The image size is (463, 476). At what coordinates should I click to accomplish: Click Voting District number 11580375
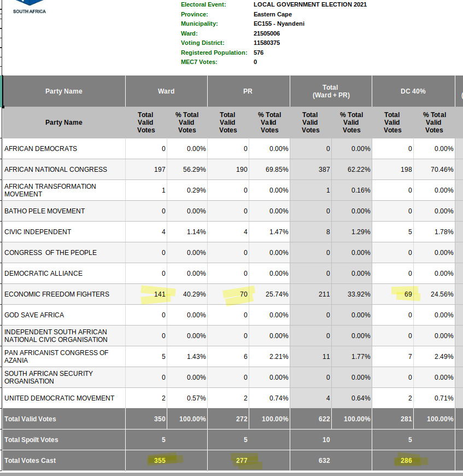[267, 43]
